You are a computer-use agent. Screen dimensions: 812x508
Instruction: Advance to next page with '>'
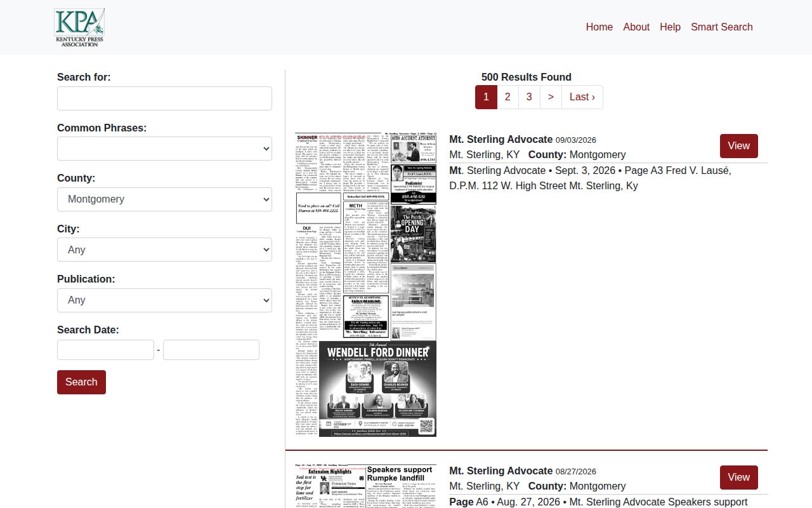pos(551,97)
